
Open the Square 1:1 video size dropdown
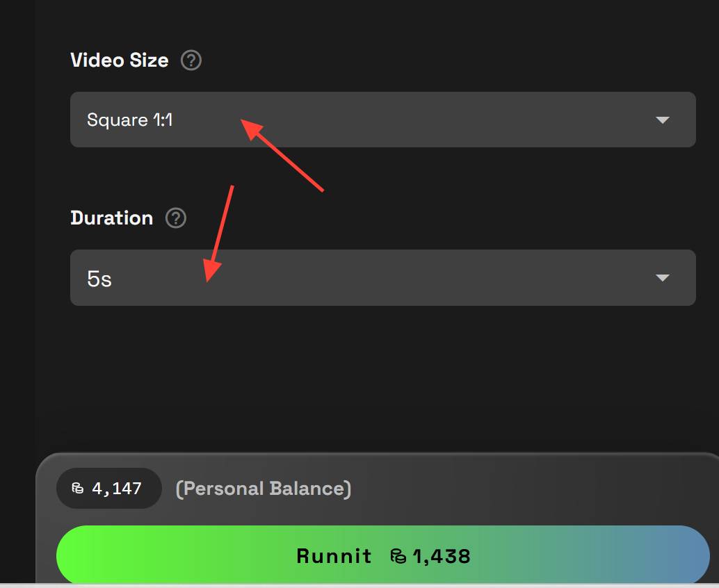click(382, 120)
